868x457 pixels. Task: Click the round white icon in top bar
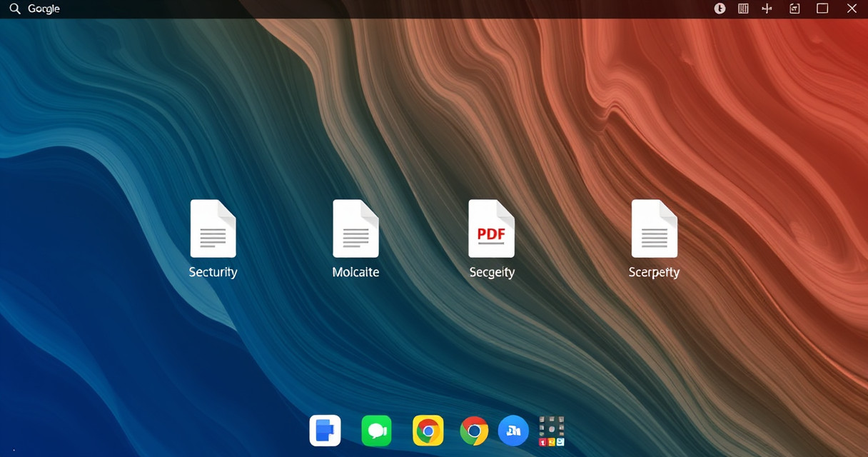point(720,9)
